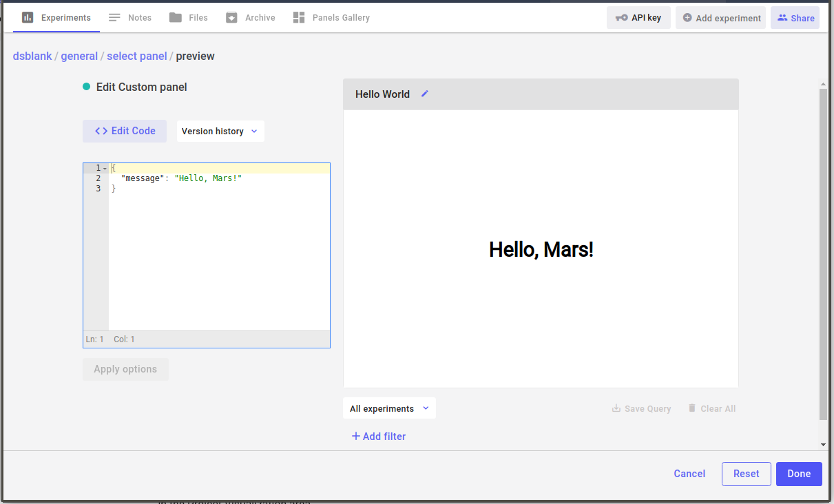Image resolution: width=834 pixels, height=504 pixels.
Task: Click line number 2 in editor gutter
Action: coord(98,178)
